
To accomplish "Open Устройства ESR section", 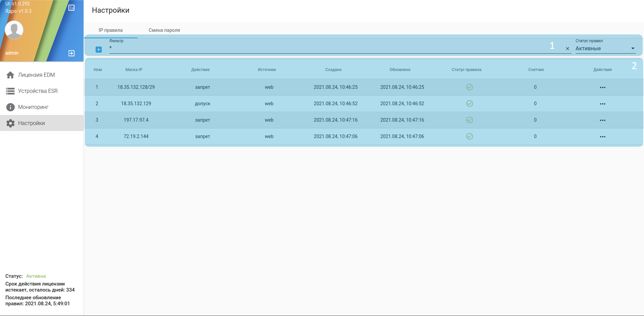I will tap(42, 91).
